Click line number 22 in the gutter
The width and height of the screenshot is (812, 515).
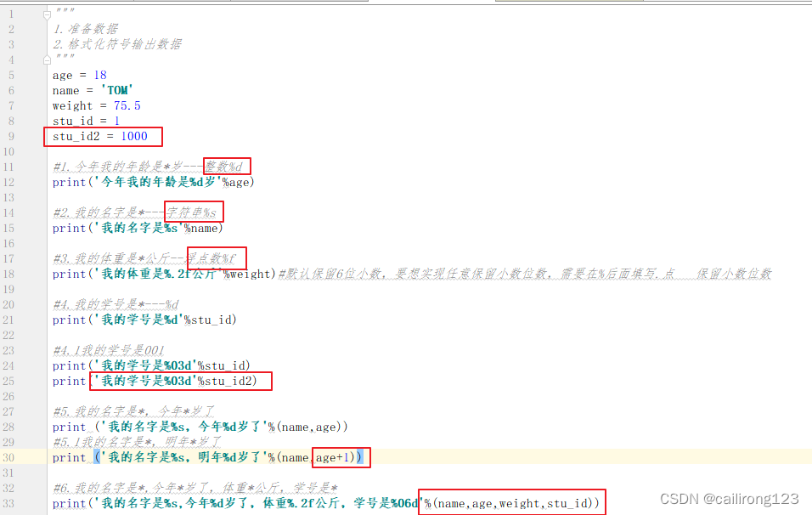point(8,335)
